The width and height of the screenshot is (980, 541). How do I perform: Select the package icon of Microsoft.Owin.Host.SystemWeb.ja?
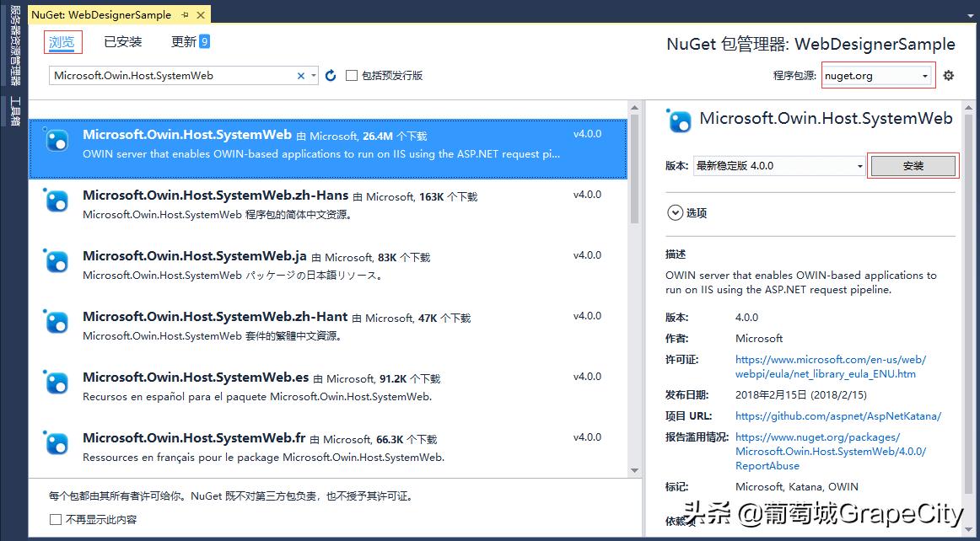click(56, 261)
